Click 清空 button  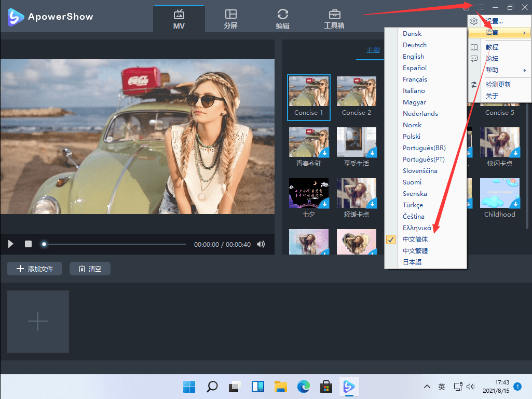click(x=90, y=269)
